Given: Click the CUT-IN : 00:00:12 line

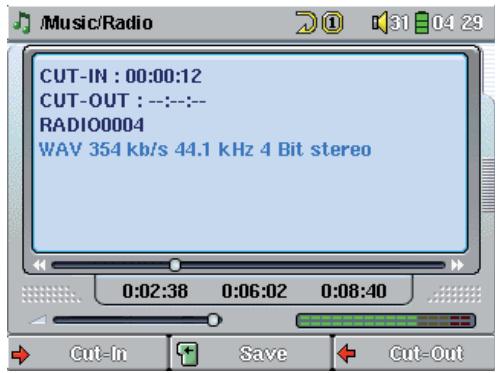Looking at the screenshot, I should (x=121, y=76).
